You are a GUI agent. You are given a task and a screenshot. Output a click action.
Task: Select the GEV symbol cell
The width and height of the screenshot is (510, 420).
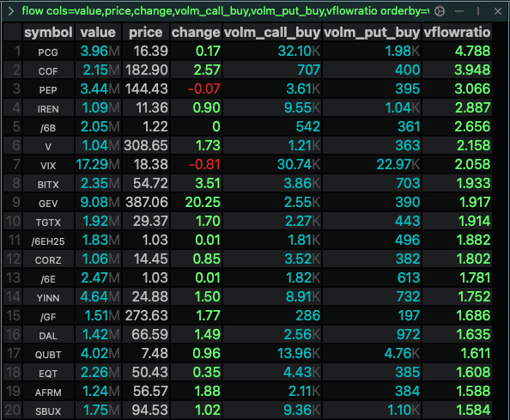point(48,203)
